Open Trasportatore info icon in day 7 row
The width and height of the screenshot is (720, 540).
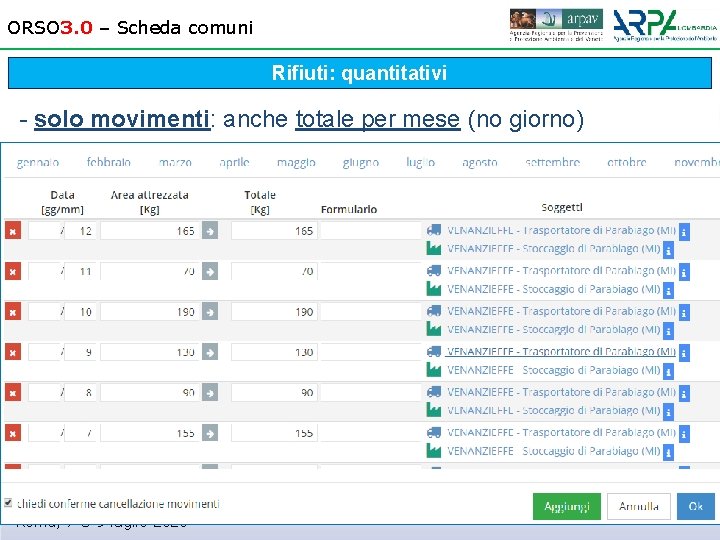684,434
